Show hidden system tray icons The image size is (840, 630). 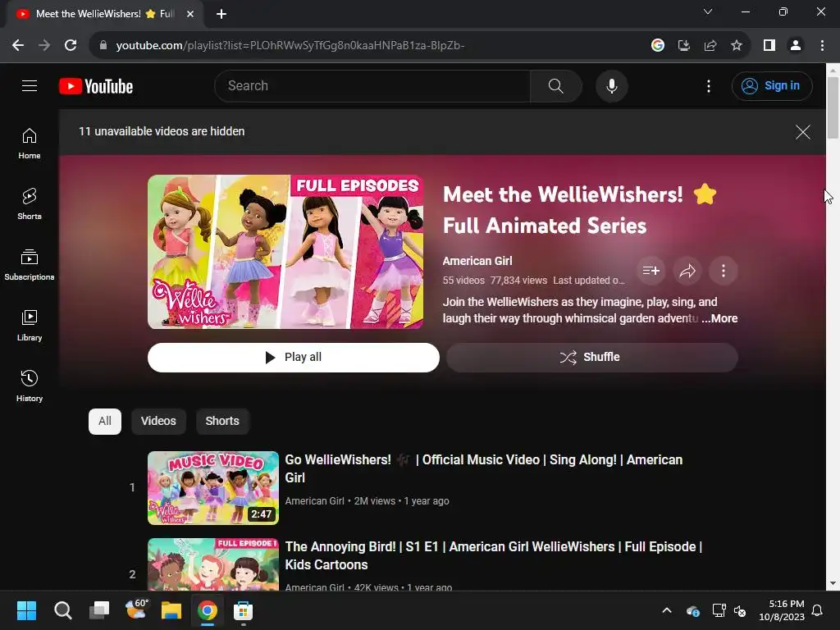pos(667,610)
